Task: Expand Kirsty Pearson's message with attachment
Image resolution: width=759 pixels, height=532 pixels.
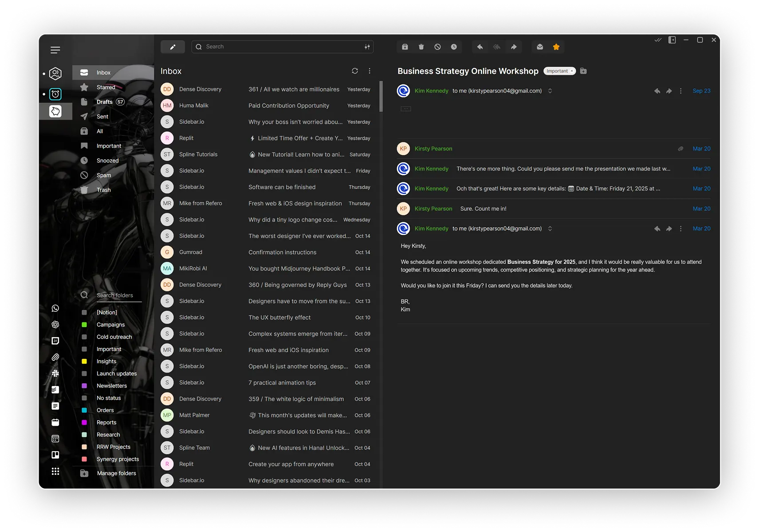Action: click(553, 149)
